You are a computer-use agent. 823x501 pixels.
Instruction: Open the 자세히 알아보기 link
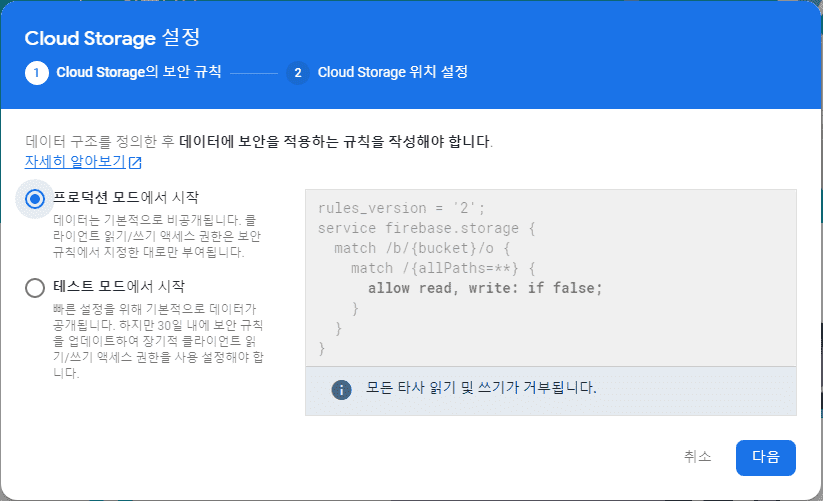tap(75, 162)
